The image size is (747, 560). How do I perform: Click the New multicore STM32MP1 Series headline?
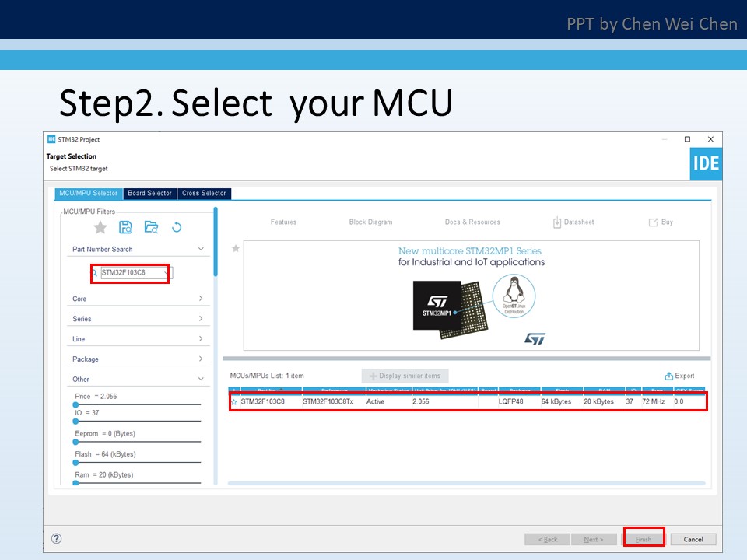470,251
